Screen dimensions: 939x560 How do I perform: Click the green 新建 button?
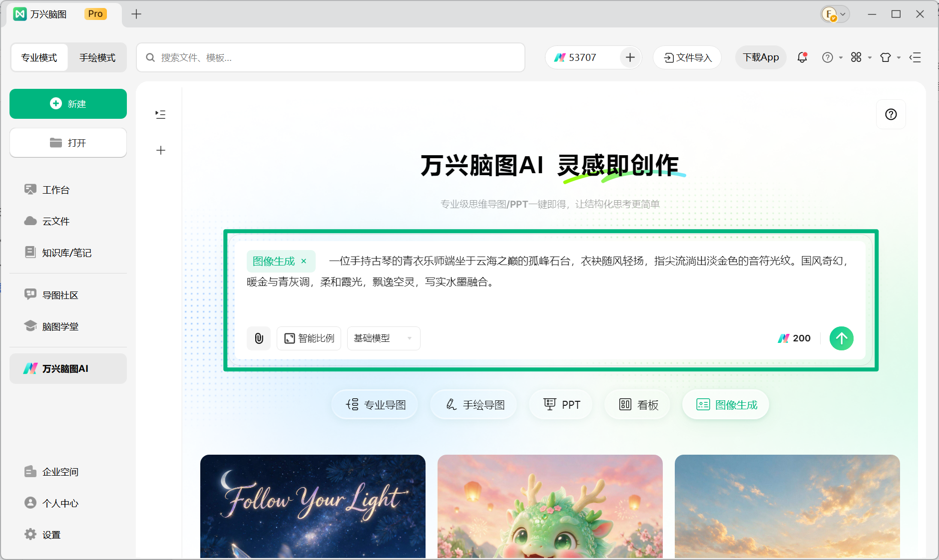pyautogui.click(x=68, y=104)
